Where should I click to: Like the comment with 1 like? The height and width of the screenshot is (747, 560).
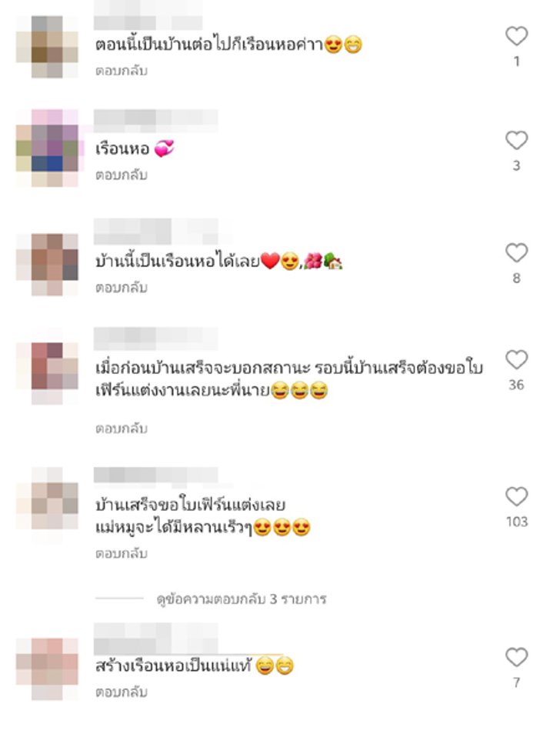click(x=517, y=36)
